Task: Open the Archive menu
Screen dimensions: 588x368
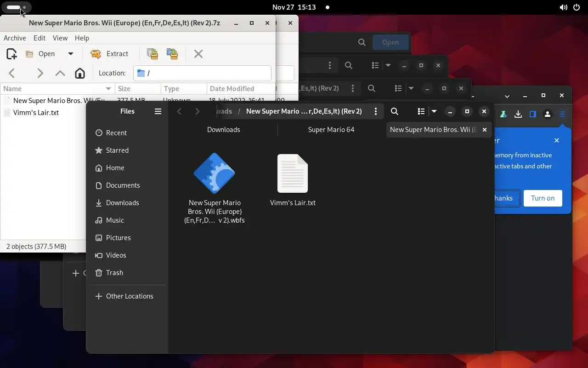Action: coord(15,38)
